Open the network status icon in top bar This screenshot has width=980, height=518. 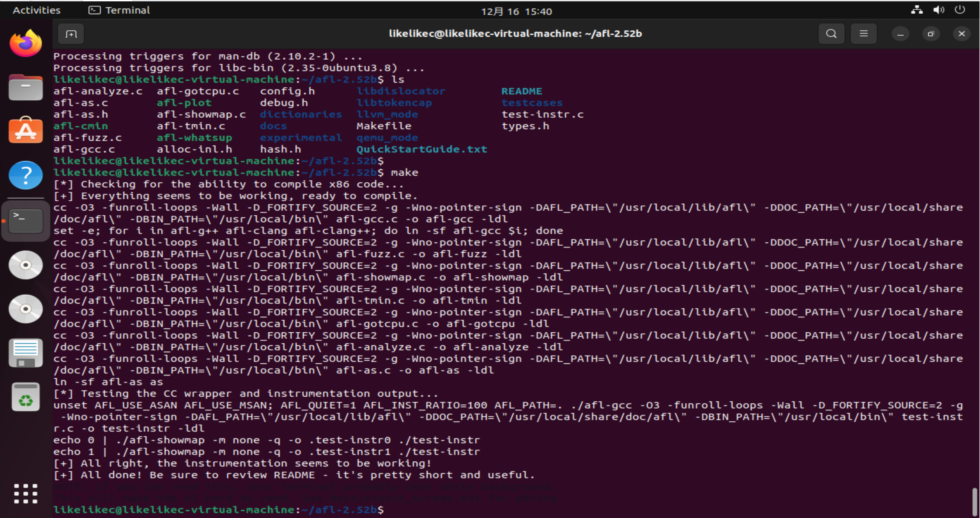click(x=917, y=10)
